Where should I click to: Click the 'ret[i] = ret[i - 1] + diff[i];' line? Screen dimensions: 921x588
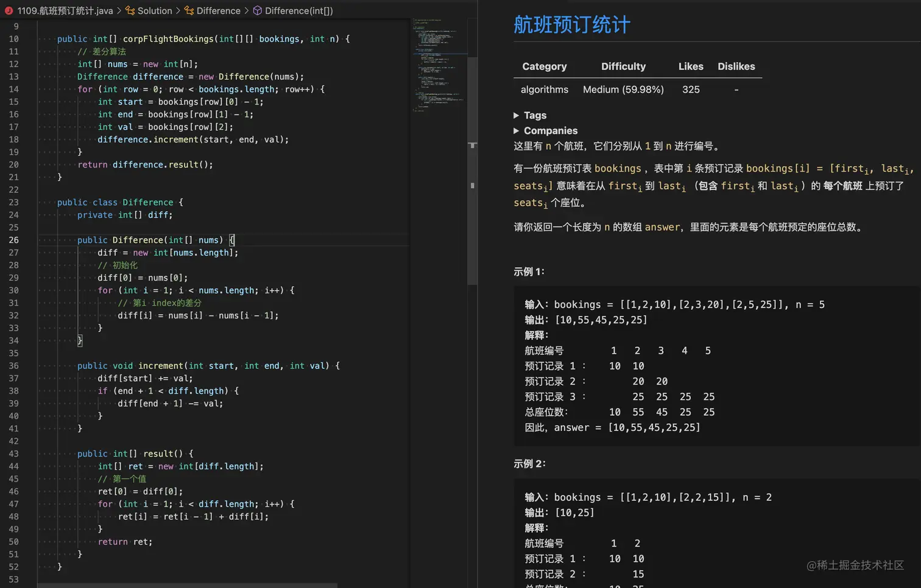193,517
